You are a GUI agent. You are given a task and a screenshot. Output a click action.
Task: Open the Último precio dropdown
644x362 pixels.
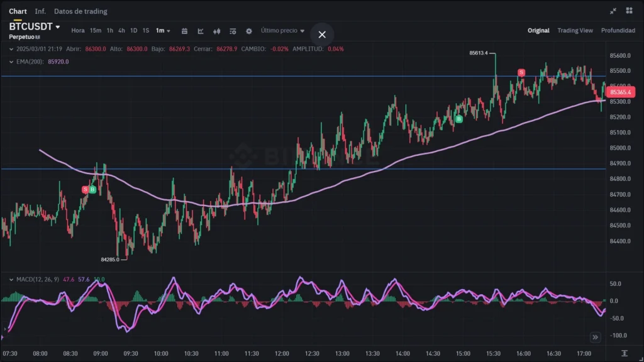[282, 31]
